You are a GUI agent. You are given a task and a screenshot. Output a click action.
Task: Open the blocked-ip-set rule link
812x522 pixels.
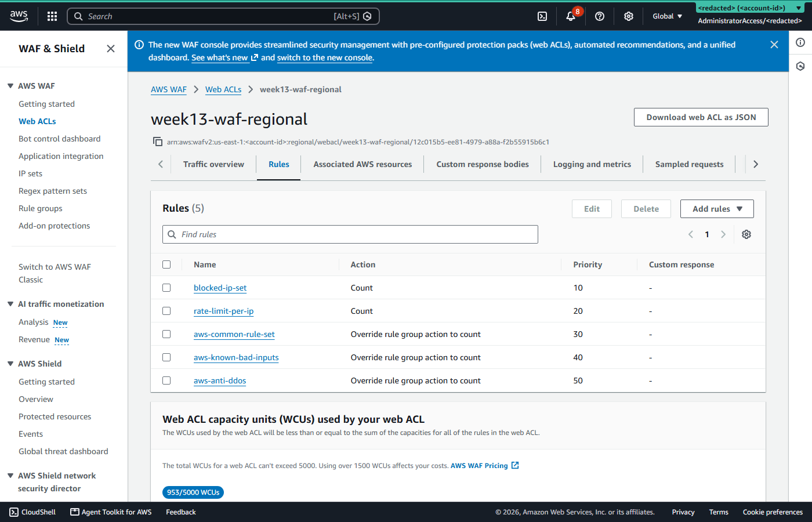coord(220,288)
